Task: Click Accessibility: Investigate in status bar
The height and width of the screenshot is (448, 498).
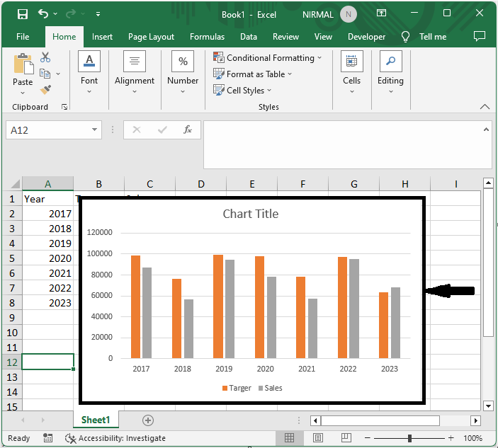Action: 115,438
